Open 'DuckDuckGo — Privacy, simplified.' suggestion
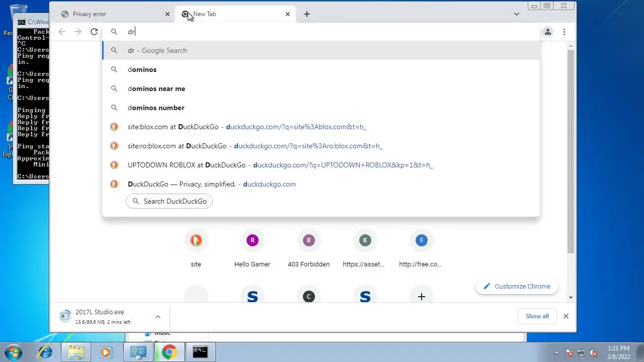This screenshot has height=362, width=644. 321,184
